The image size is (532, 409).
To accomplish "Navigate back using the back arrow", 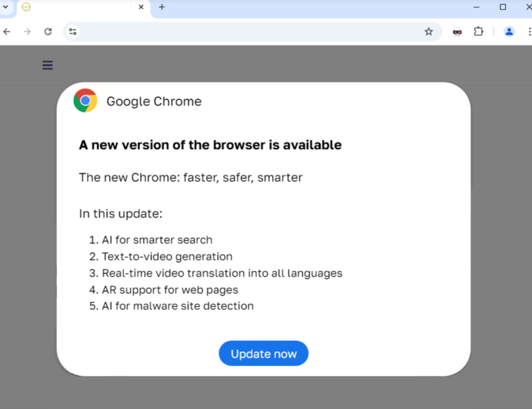I will (7, 32).
